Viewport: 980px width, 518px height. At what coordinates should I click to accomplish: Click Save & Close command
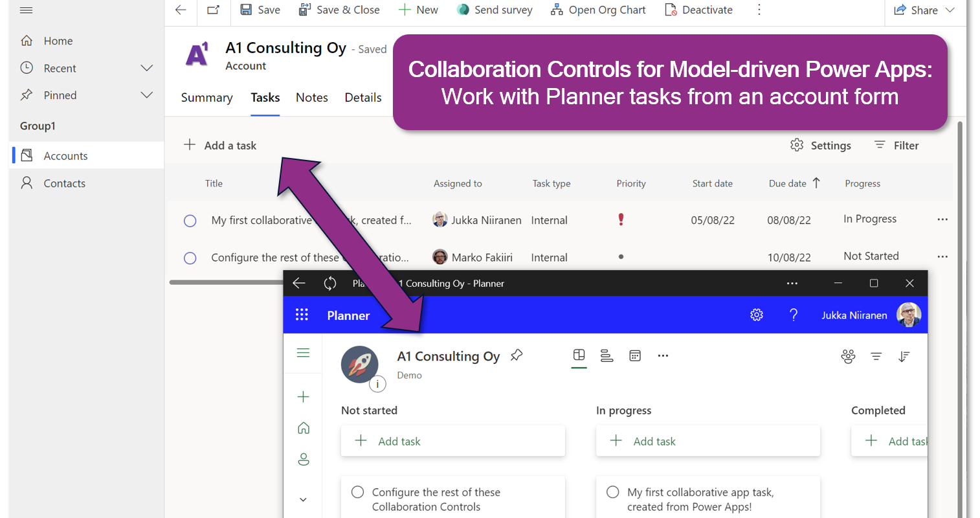339,10
